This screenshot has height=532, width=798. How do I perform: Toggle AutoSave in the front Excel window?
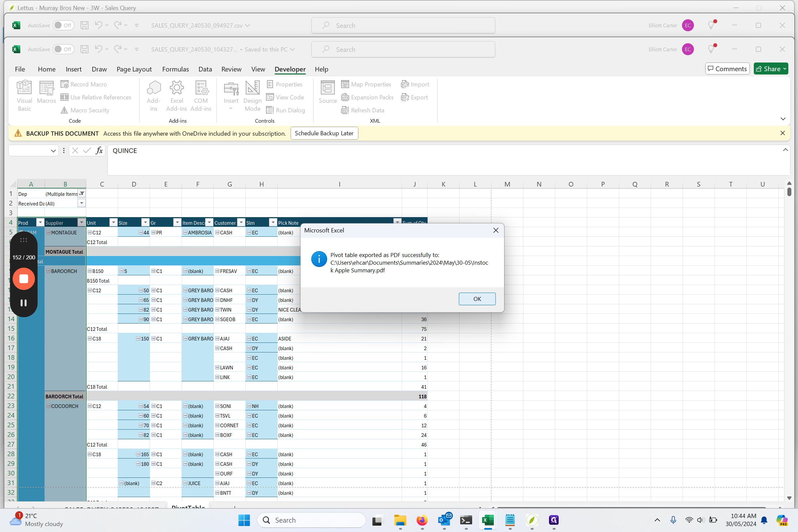(x=64, y=49)
